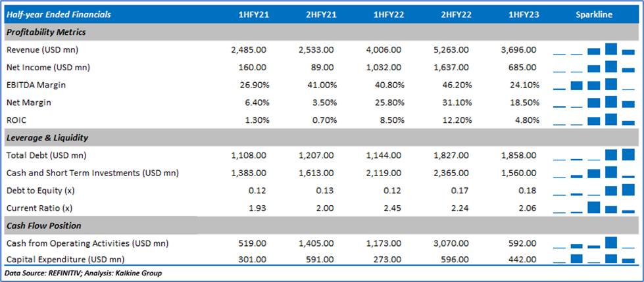644x282 pixels.
Task: Click the Leverage & Liquidity section header
Action: point(47,138)
